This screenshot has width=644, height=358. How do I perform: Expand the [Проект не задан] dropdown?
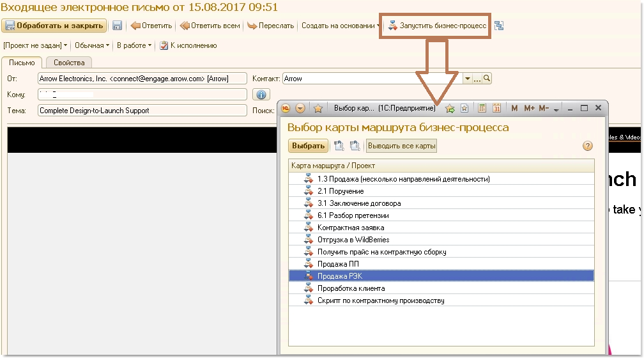click(35, 45)
